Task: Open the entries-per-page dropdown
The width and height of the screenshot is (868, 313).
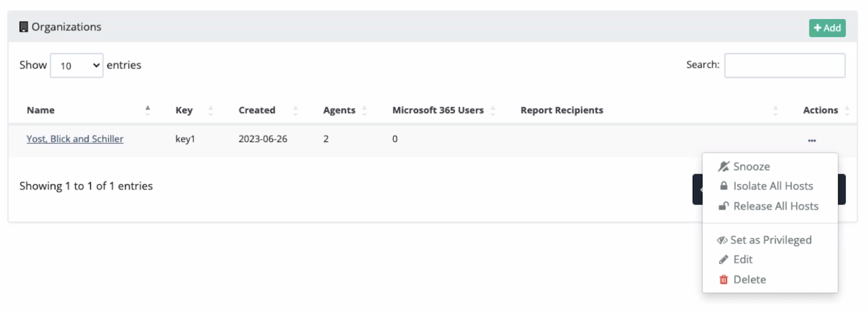Action: [76, 66]
